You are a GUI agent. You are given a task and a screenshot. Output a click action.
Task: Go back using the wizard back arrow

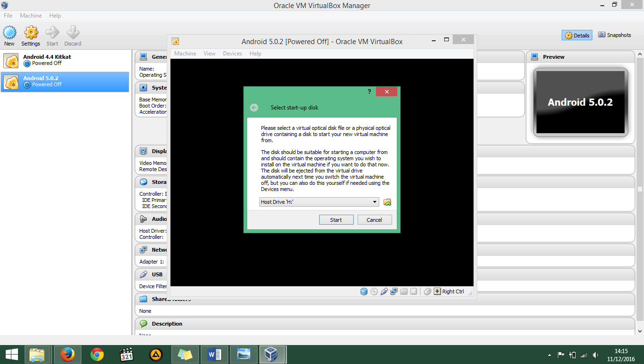(x=254, y=108)
